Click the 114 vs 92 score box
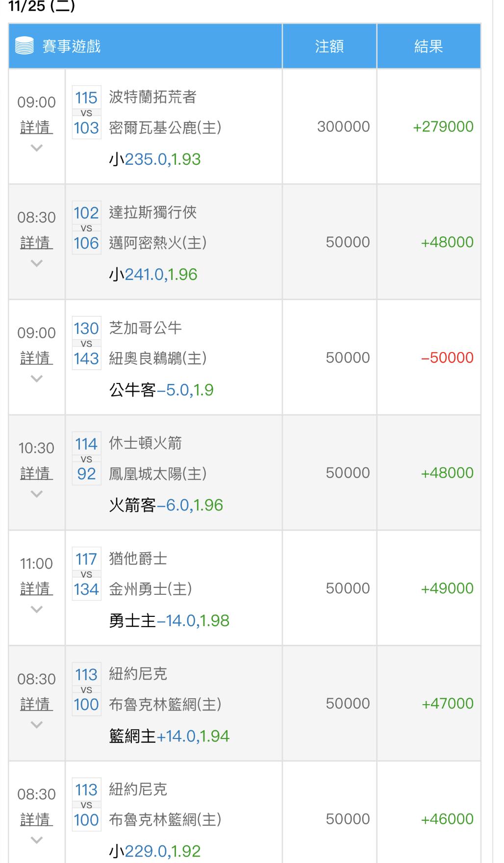 [86, 459]
